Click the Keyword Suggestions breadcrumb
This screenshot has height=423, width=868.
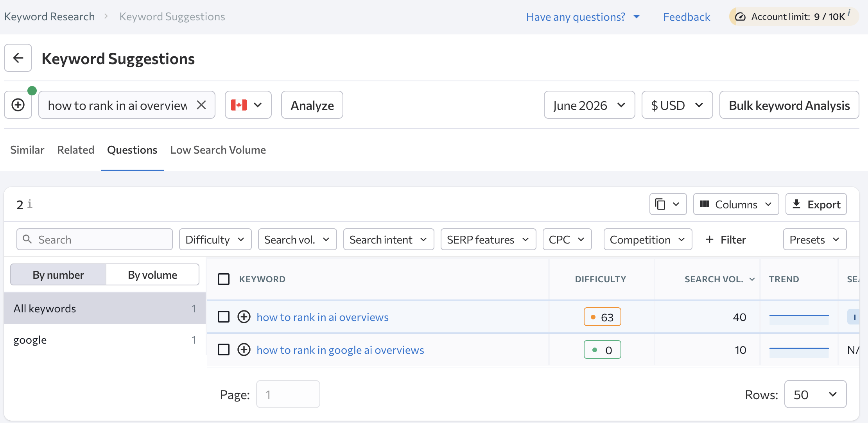coord(172,16)
